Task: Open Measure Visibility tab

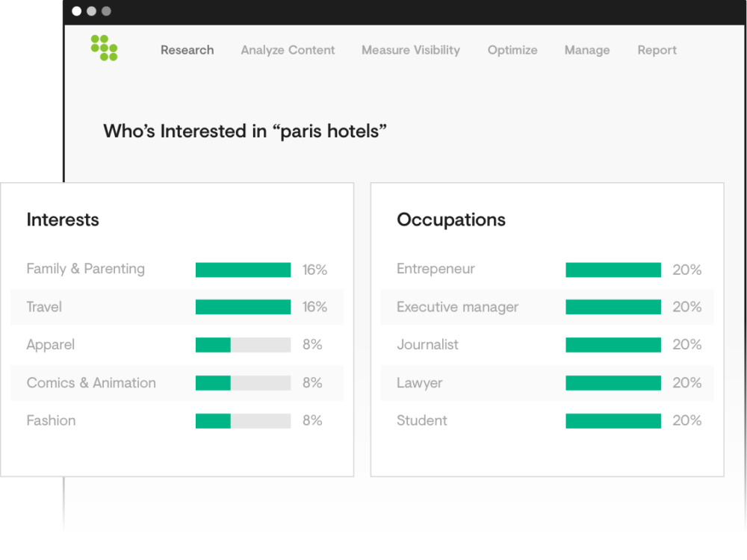Action: [411, 50]
